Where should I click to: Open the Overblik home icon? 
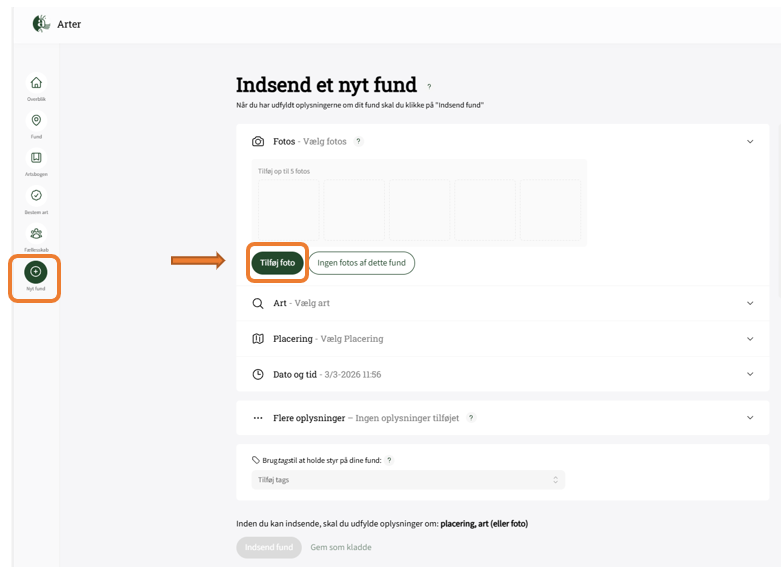pos(36,83)
